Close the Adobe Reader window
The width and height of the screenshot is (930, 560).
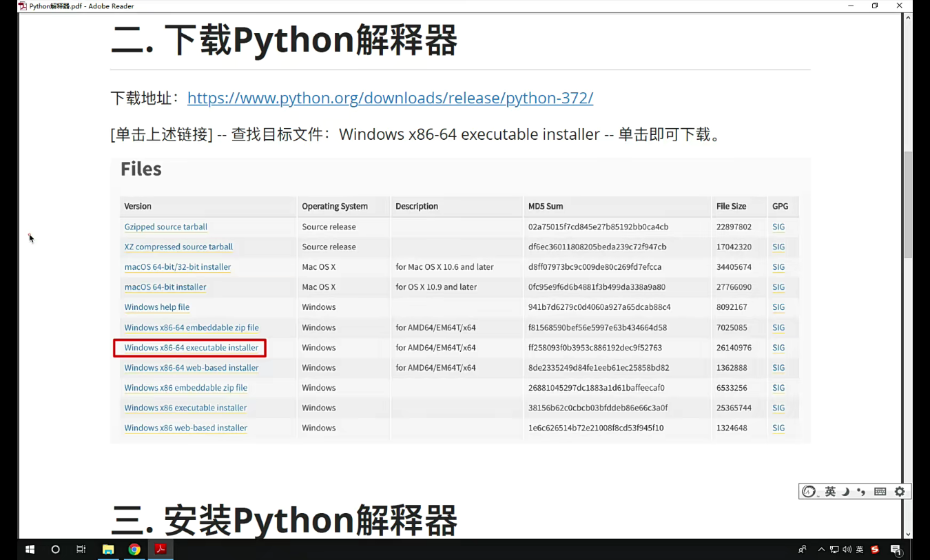900,6
